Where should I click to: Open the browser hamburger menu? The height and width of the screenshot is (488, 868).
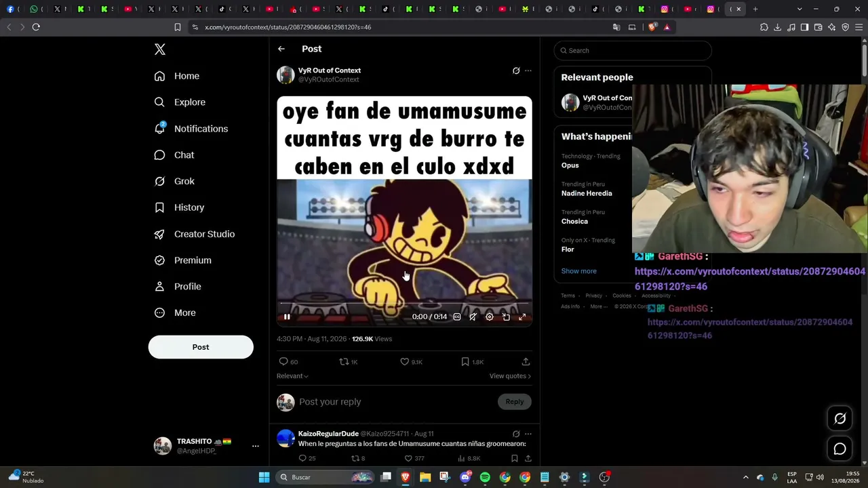[859, 27]
